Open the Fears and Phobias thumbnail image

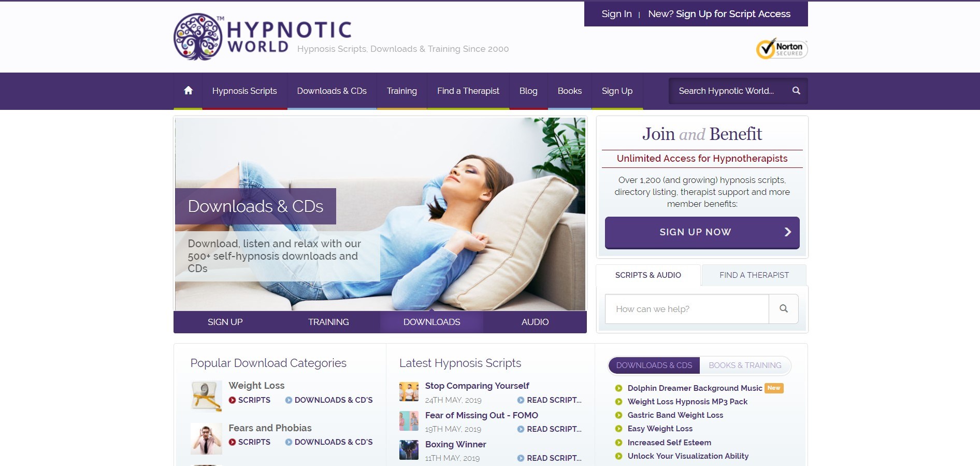click(206, 439)
